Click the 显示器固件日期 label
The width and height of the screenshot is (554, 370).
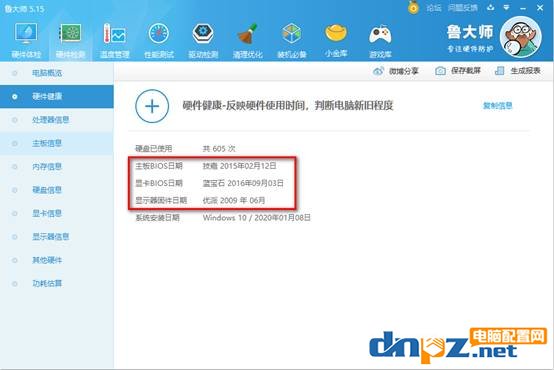click(161, 200)
